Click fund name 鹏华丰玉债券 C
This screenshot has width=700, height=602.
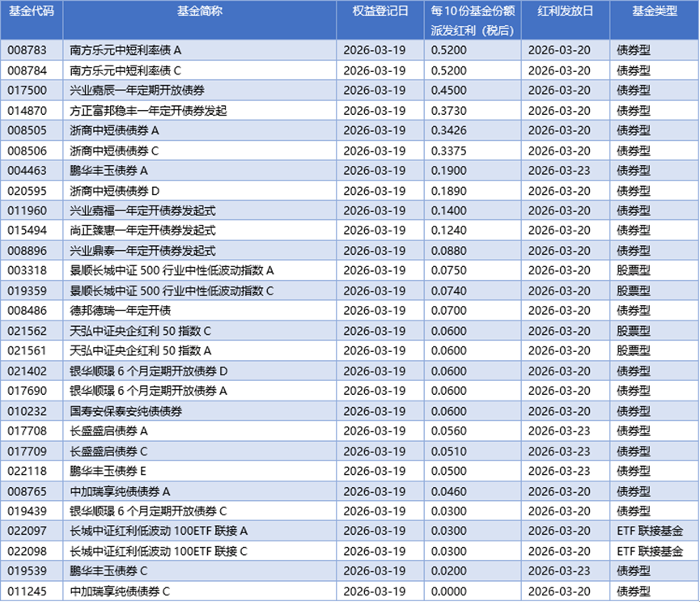108,571
